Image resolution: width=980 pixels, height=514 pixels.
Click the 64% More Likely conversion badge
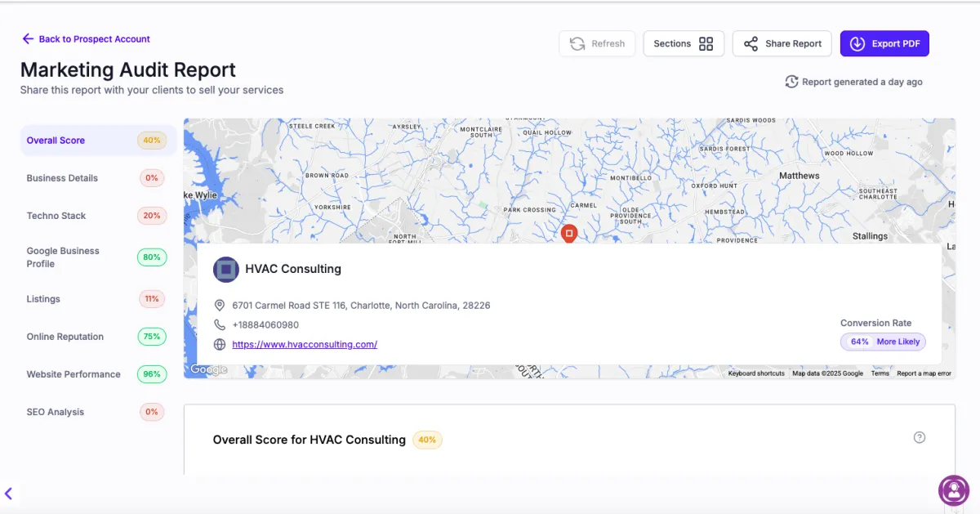click(883, 342)
